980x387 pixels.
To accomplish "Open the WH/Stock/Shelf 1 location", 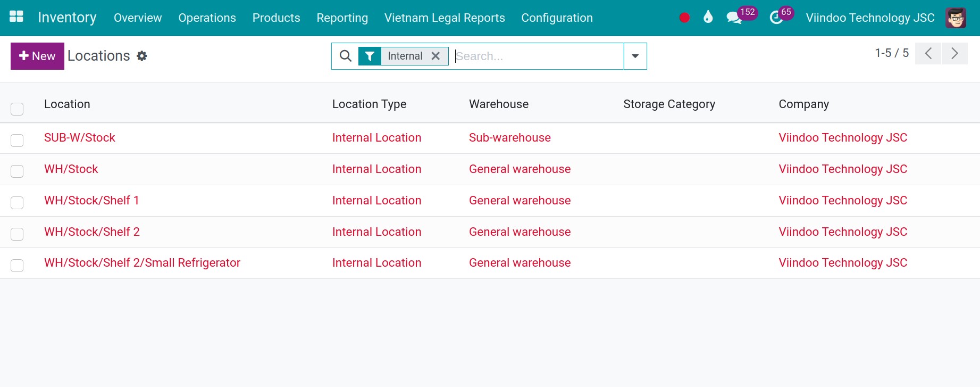I will click(91, 201).
